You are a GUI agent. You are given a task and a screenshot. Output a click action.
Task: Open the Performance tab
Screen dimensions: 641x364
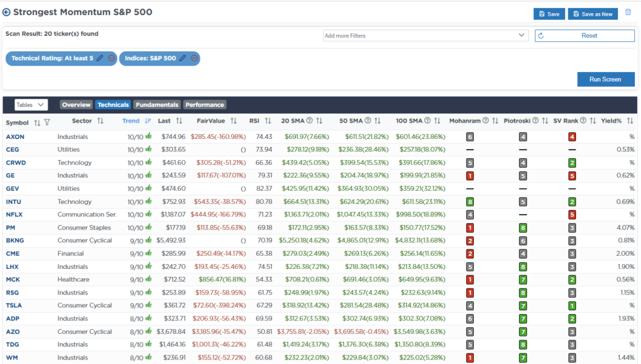tap(205, 105)
